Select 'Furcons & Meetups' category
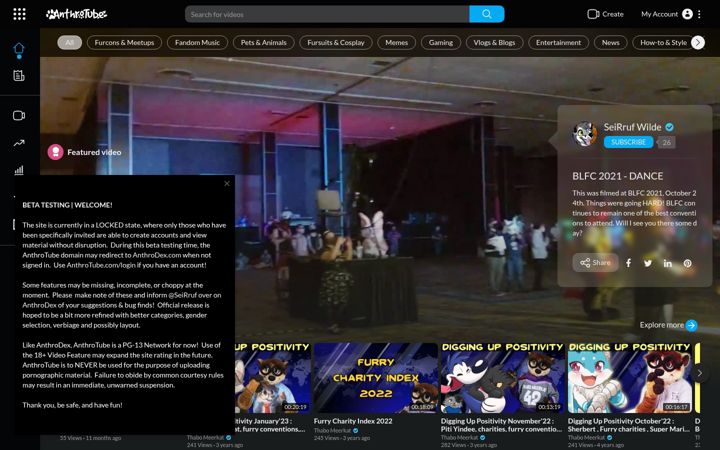720x450 pixels. (124, 43)
